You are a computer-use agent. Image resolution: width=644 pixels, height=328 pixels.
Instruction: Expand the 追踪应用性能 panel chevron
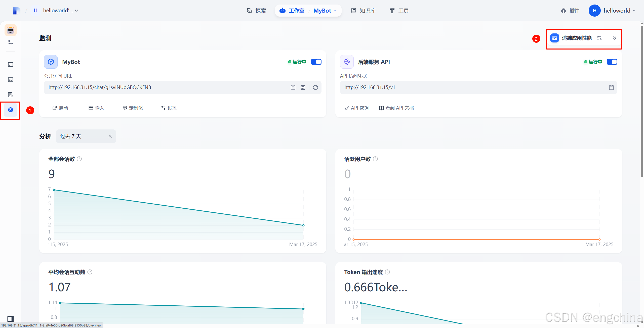[x=615, y=38]
